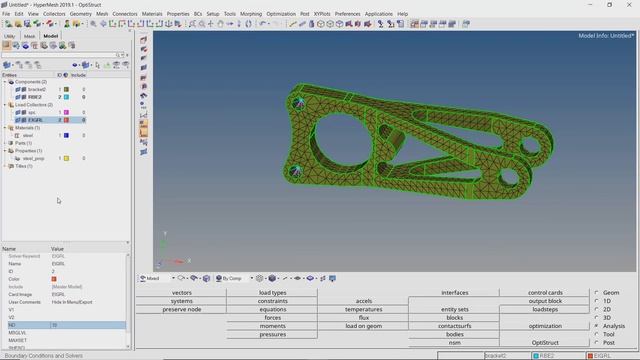Open the entity sets panel

tap(454, 309)
